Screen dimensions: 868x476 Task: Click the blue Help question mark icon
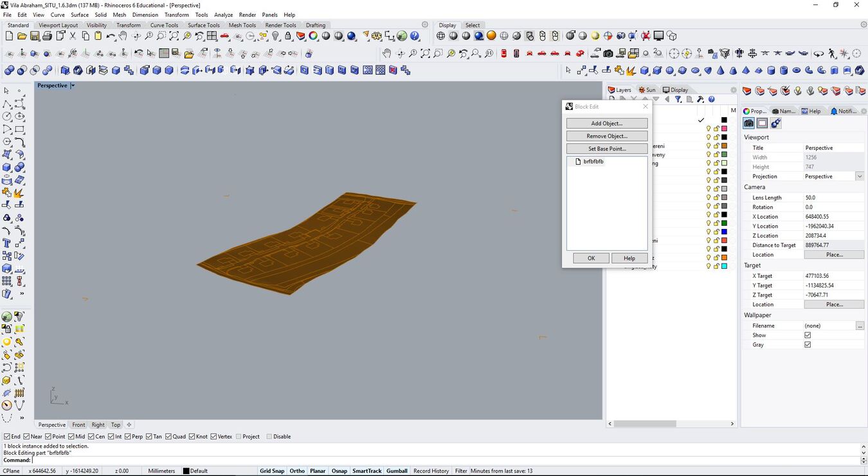coord(415,36)
